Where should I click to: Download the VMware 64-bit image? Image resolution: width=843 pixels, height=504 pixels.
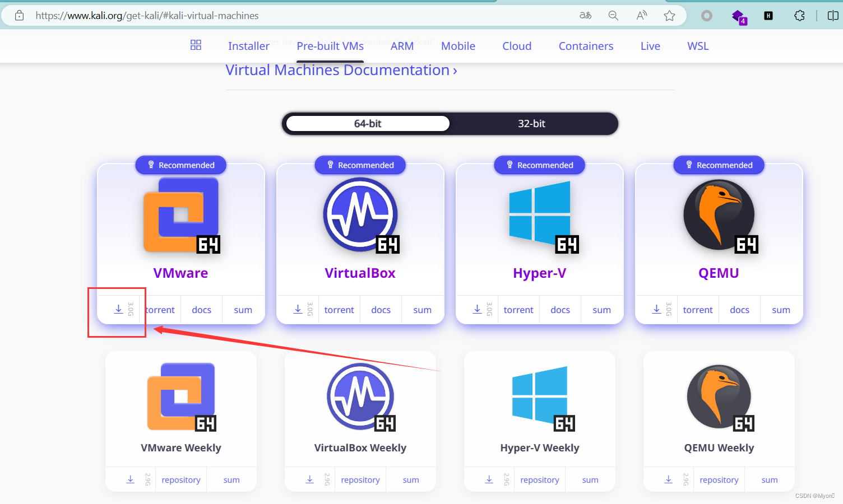click(x=118, y=309)
